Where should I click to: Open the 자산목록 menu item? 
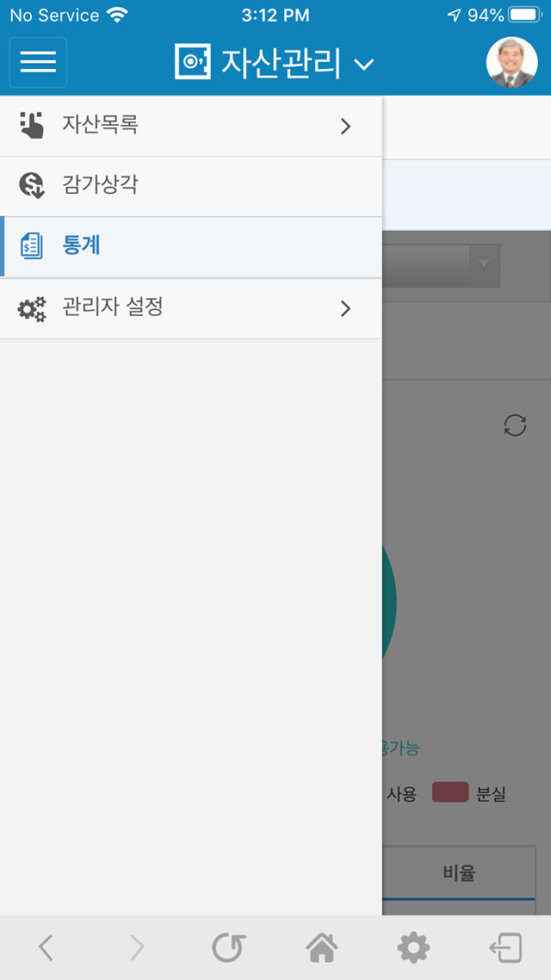pos(190,127)
